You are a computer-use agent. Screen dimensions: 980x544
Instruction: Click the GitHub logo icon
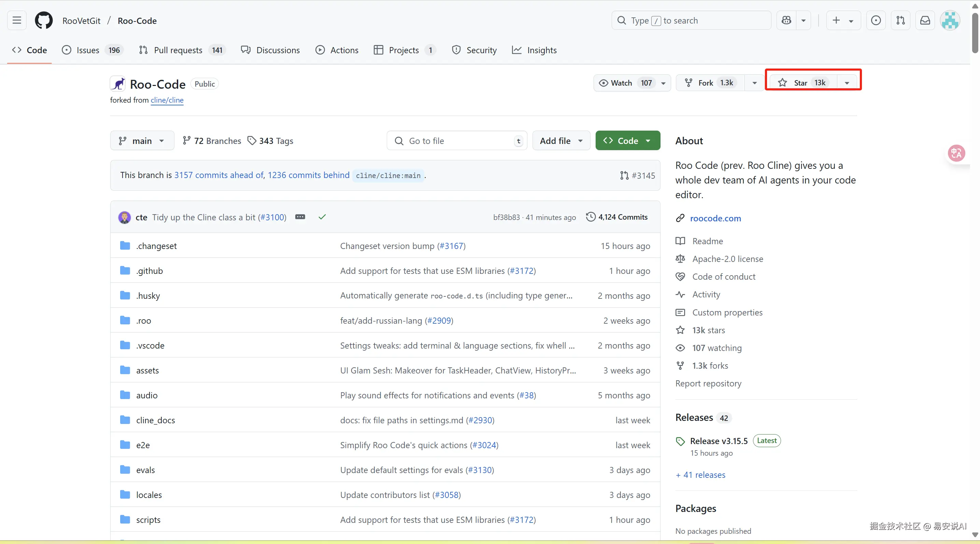pos(44,20)
